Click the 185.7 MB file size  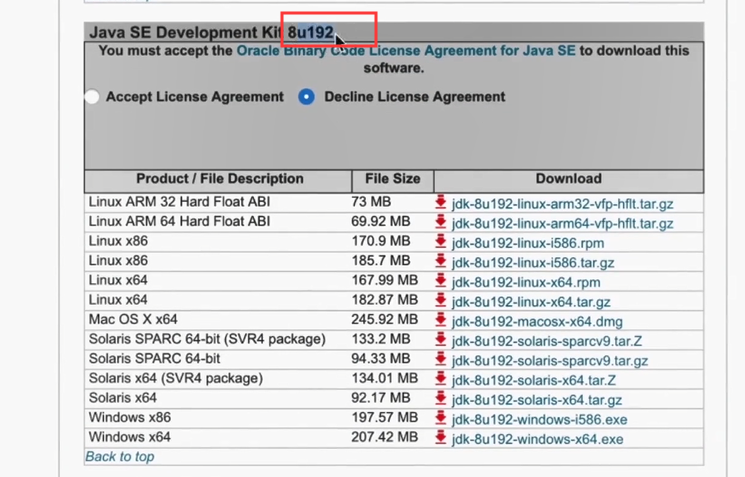tap(381, 261)
